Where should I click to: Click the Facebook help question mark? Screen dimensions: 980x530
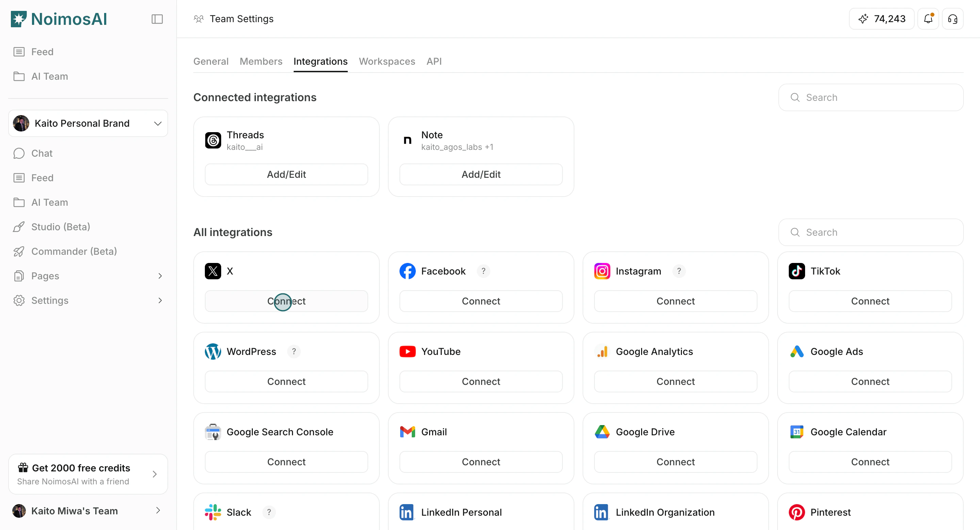(x=484, y=271)
